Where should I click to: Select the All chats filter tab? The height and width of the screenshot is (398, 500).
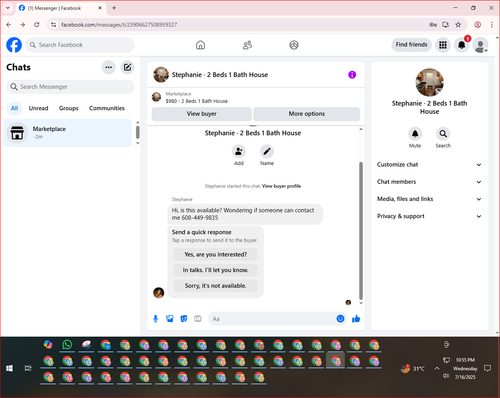point(14,108)
